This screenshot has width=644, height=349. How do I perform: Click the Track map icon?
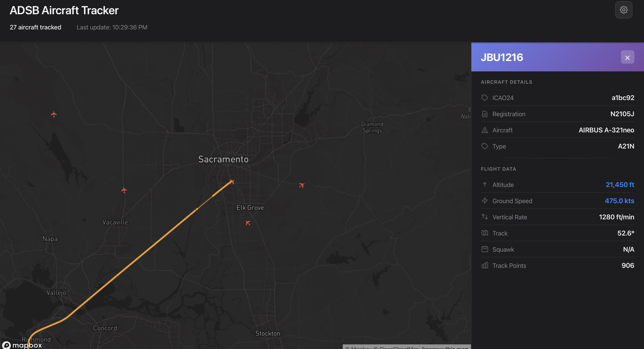click(485, 233)
